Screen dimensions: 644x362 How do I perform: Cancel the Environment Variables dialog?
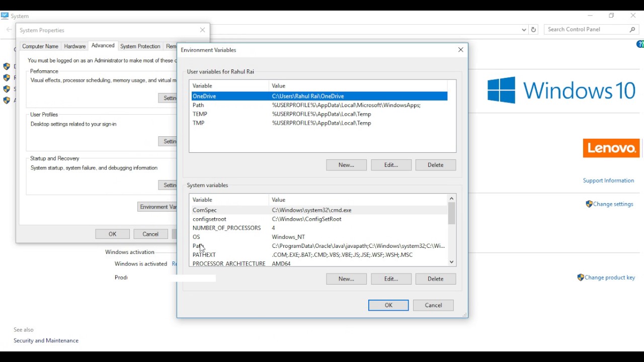433,305
